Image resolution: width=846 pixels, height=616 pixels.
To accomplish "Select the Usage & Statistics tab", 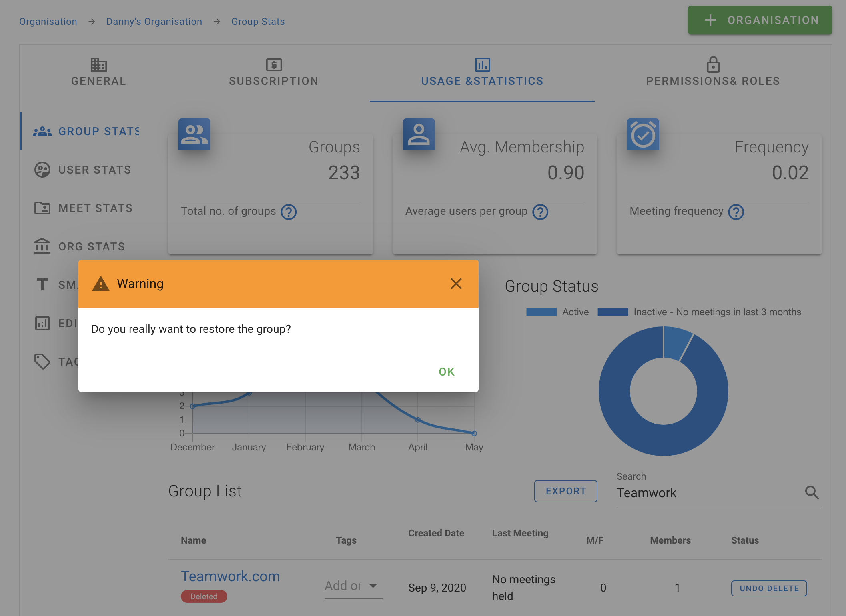I will click(482, 72).
